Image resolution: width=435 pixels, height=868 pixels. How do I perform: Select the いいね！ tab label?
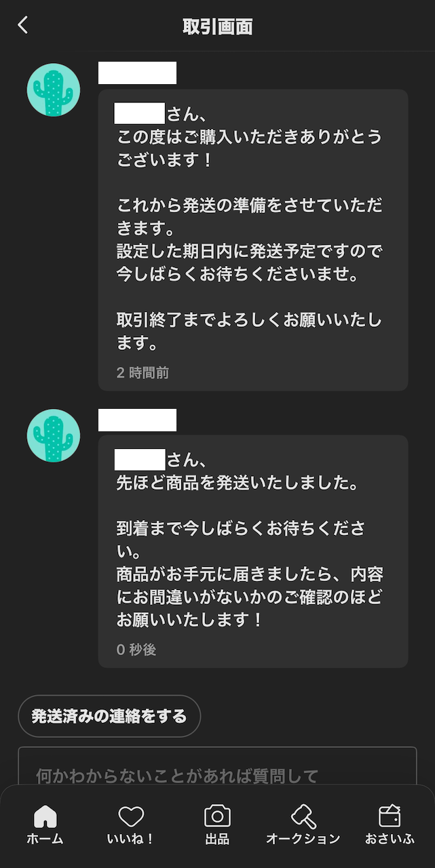(x=130, y=839)
